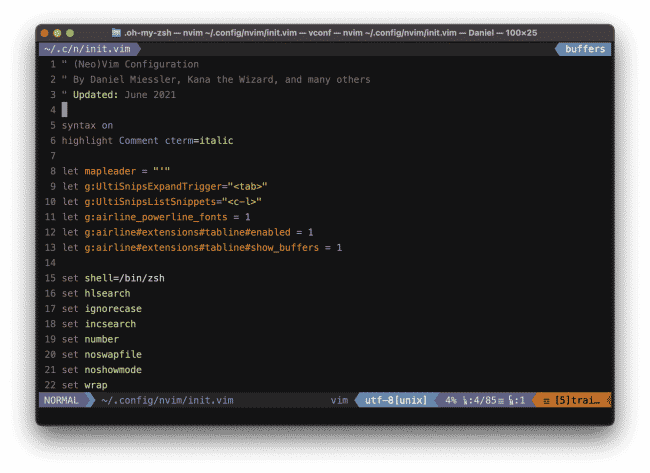Click the 'Updated: June 2021' comment line
Image resolution: width=650 pixels, height=473 pixels.
119,95
